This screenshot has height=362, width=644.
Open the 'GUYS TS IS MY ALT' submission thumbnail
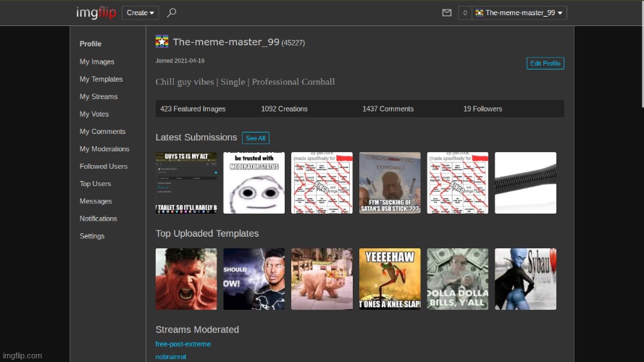click(186, 182)
